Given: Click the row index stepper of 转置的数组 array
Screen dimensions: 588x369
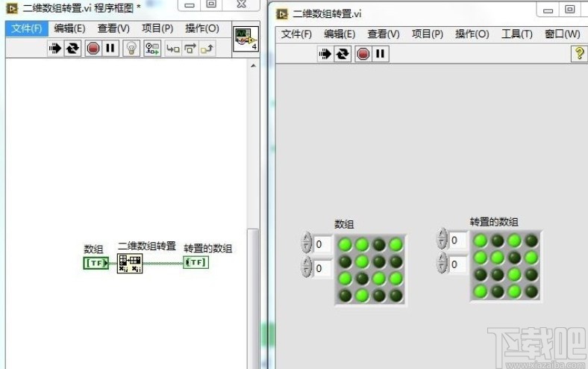Looking at the screenshot, I should point(442,238).
